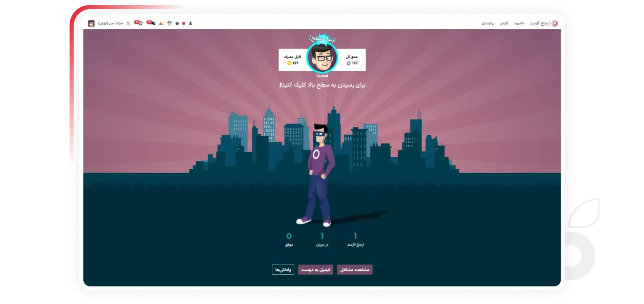The width and height of the screenshot is (644, 304).
Task: Click the در جریان count of 1
Action: point(322,236)
